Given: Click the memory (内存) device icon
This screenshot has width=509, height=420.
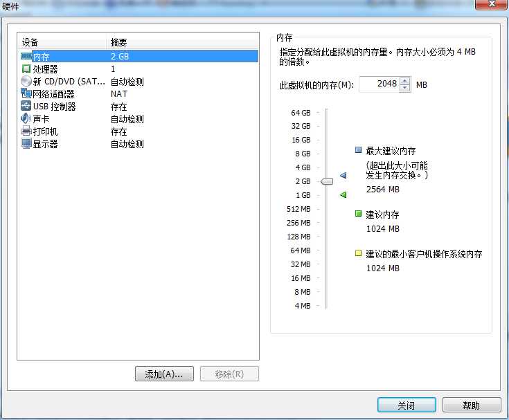Looking at the screenshot, I should point(26,57).
